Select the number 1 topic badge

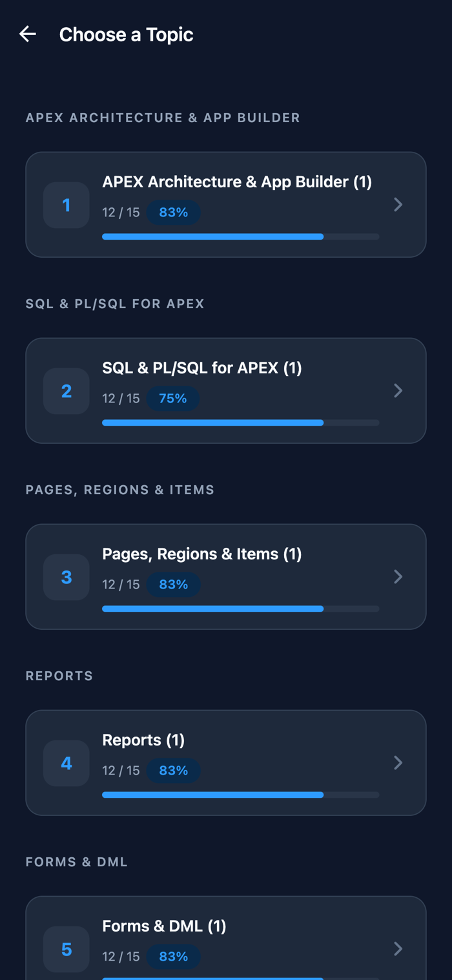point(67,205)
